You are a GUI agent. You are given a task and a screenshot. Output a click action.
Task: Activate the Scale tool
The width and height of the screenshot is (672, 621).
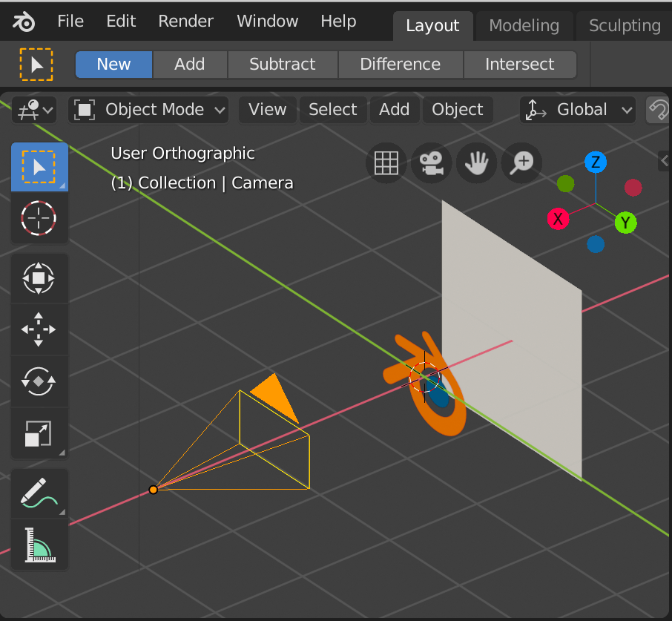click(x=39, y=433)
